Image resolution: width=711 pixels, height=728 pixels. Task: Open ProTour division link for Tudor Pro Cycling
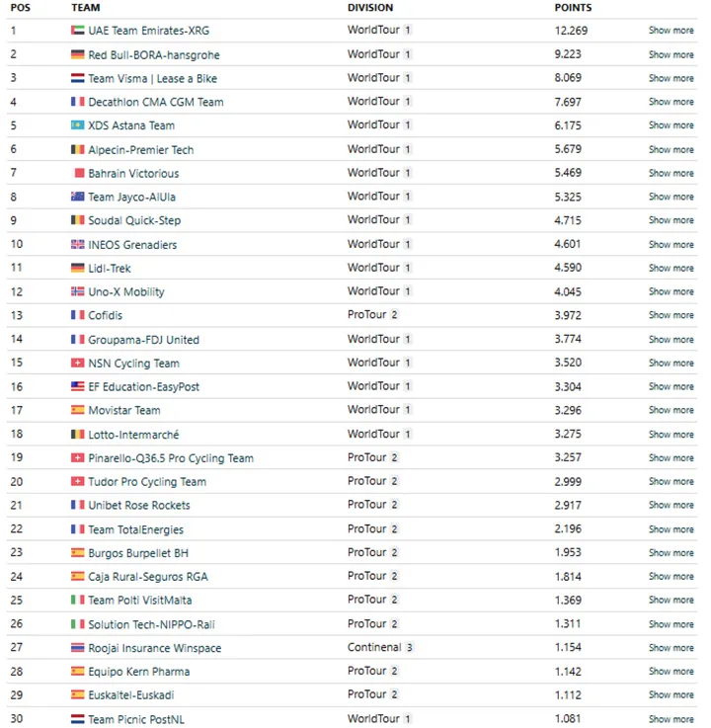(366, 481)
